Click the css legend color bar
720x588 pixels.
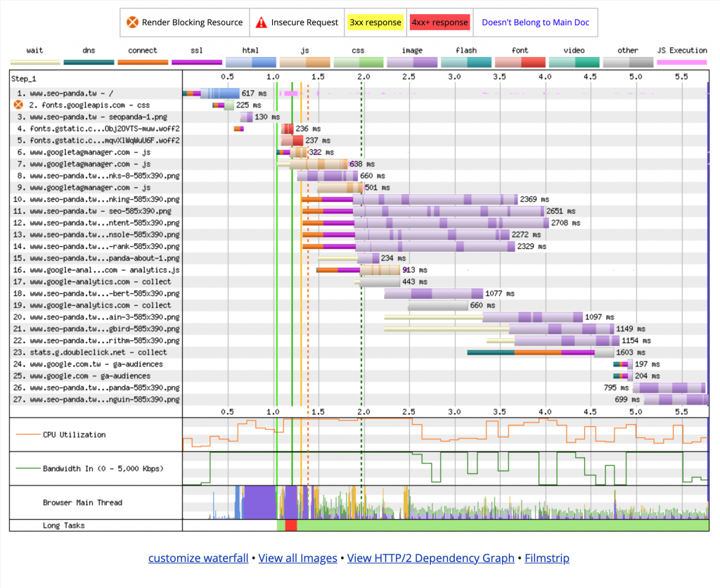click(x=359, y=62)
